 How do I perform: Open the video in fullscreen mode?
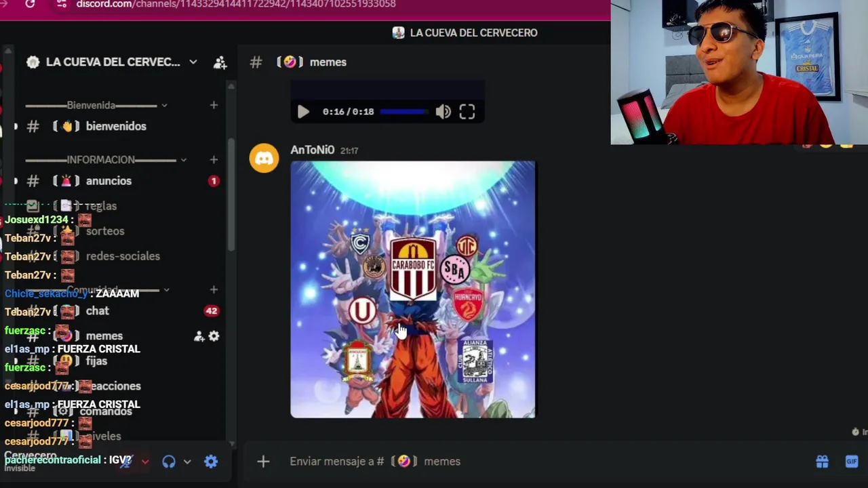467,112
